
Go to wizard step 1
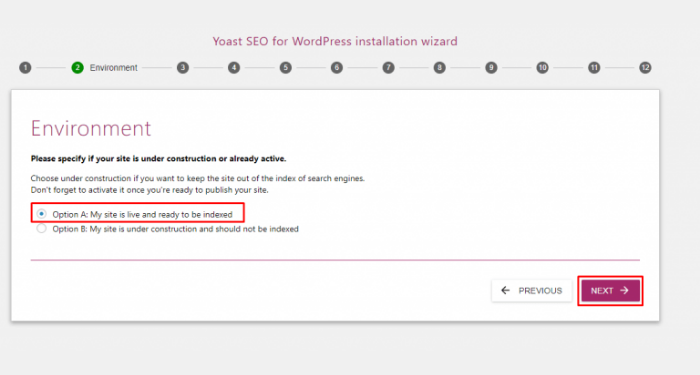25,67
